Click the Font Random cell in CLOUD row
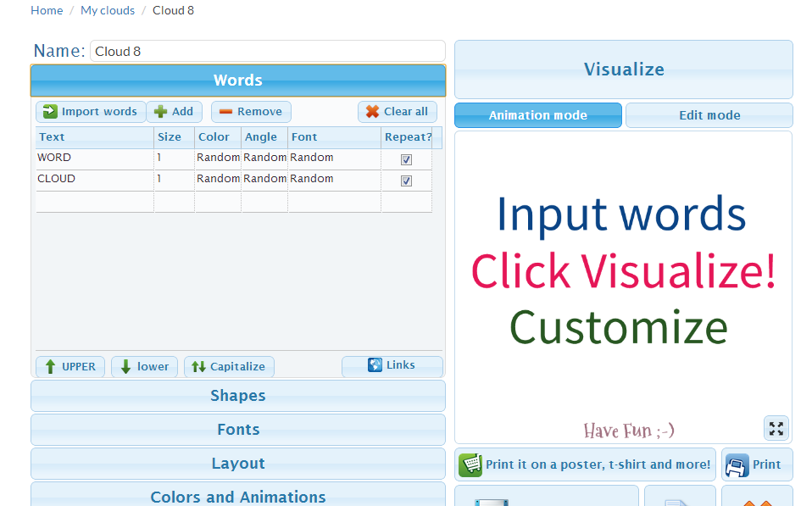 click(335, 181)
